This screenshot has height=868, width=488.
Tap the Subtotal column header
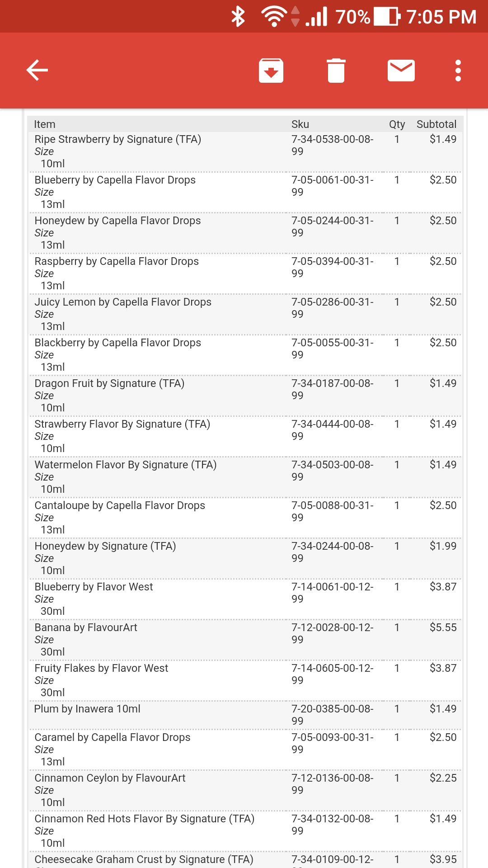[436, 124]
